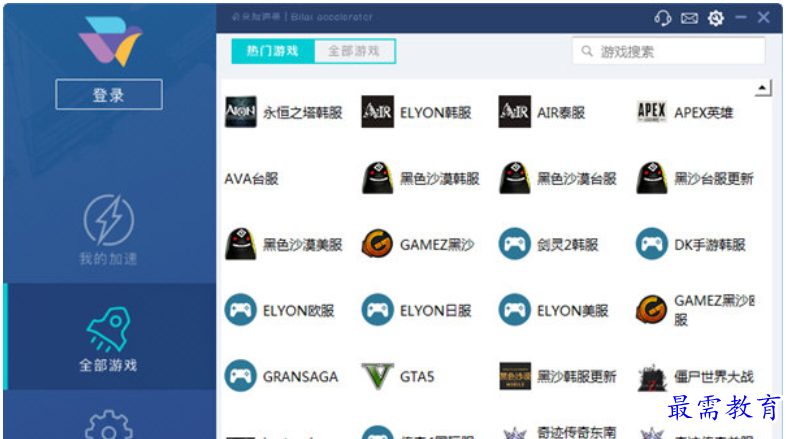Close the accelerator window
The height and width of the screenshot is (439, 789).
763,18
